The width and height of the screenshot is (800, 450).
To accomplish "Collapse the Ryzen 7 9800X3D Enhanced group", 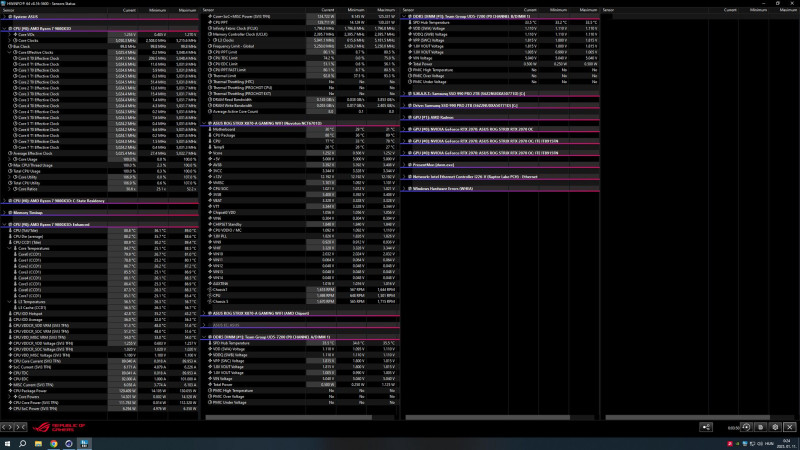I will (5, 224).
